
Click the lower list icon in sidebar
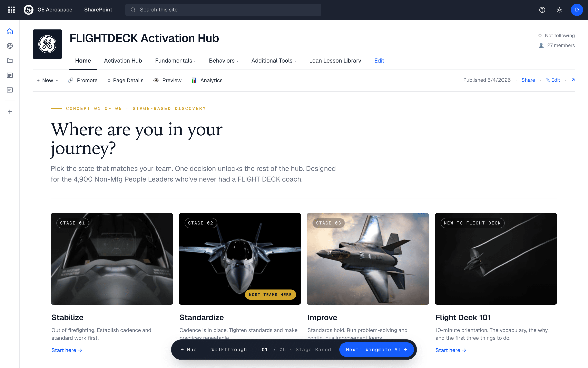point(10,90)
